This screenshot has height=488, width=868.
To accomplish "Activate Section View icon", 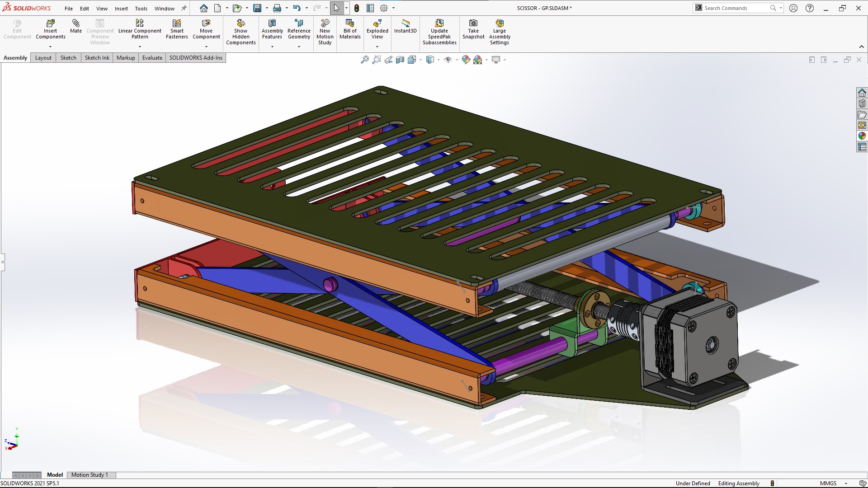I will coord(400,60).
